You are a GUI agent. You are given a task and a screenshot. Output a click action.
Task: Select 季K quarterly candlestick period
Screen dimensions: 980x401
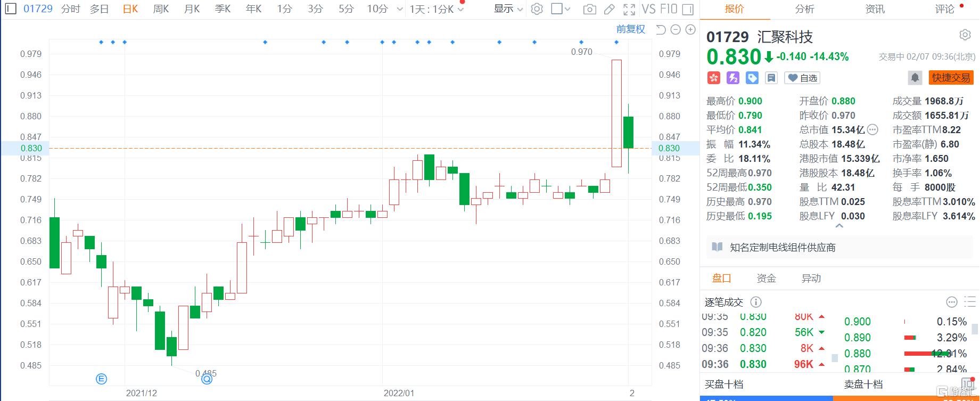pos(223,9)
